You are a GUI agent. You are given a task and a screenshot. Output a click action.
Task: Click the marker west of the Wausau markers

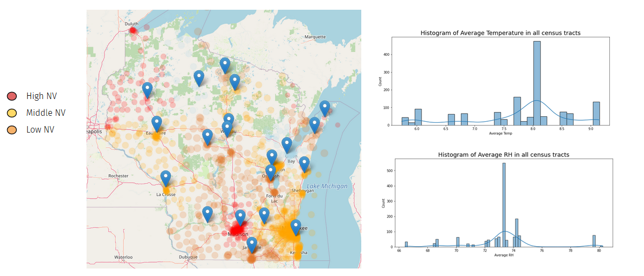pyautogui.click(x=207, y=137)
